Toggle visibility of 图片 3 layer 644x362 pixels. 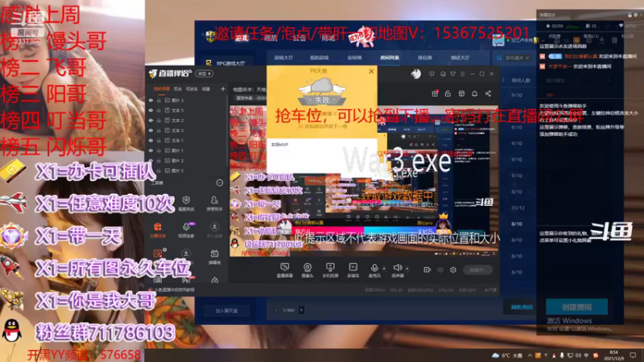tap(151, 100)
